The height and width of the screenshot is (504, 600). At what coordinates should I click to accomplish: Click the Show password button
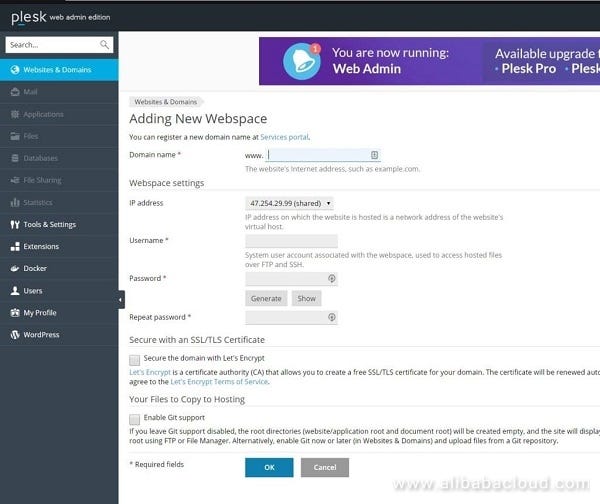(307, 298)
